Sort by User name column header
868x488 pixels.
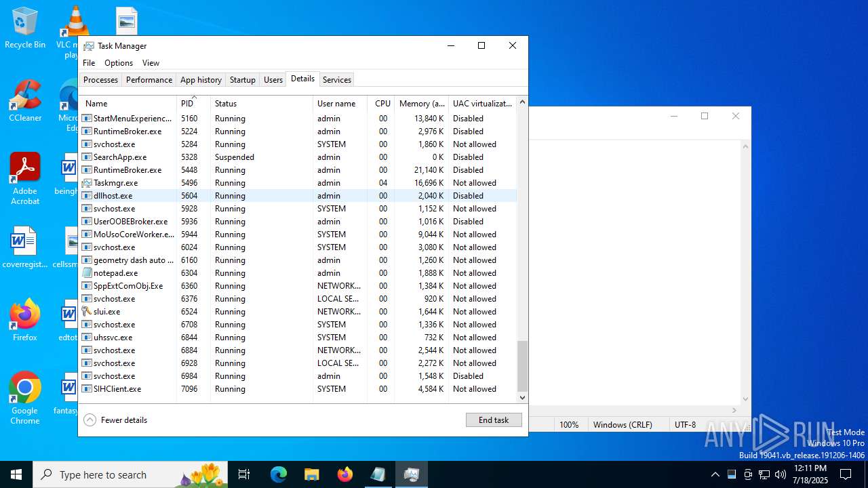[340, 104]
